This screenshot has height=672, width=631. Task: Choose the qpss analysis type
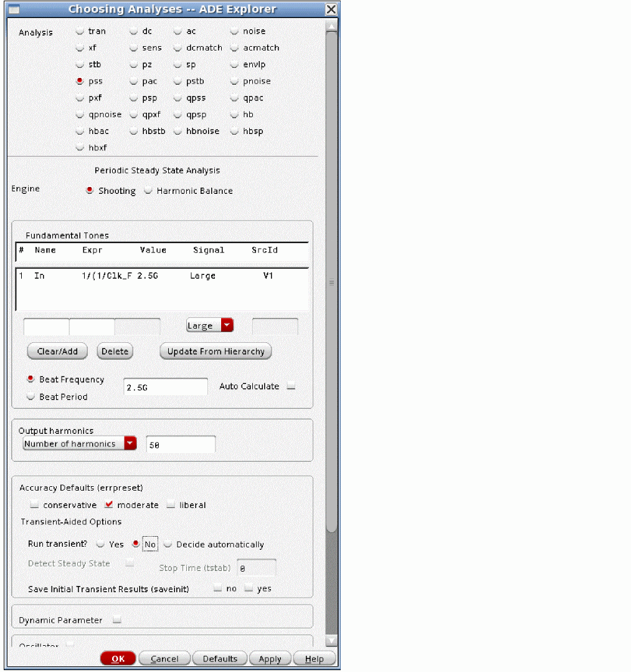click(x=178, y=98)
